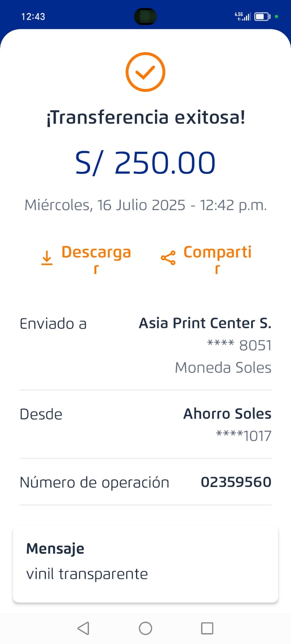This screenshot has height=644, width=291.
Task: Click the download arrow icon
Action: [47, 258]
